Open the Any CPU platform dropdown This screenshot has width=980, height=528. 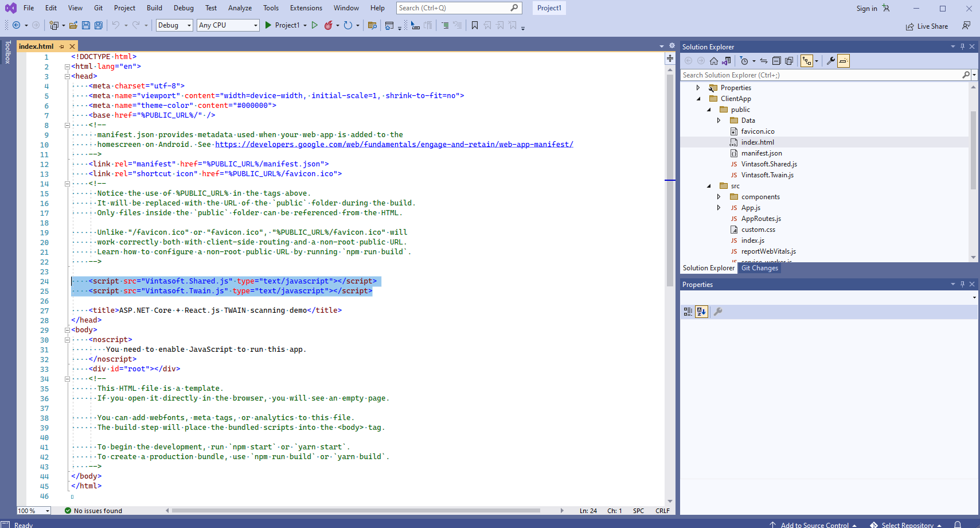[228, 25]
